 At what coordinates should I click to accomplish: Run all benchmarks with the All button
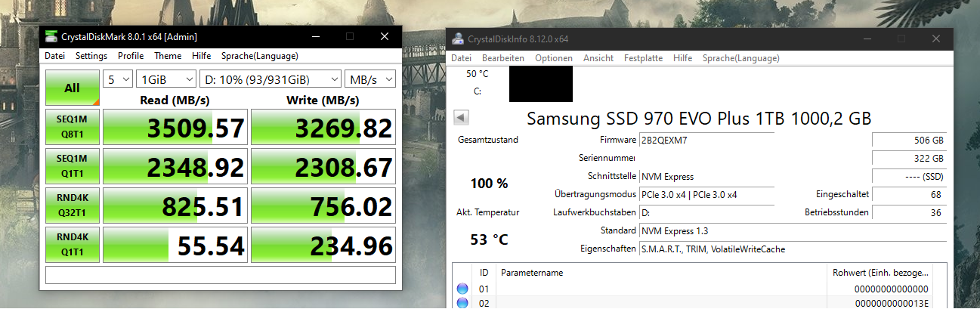[x=72, y=88]
